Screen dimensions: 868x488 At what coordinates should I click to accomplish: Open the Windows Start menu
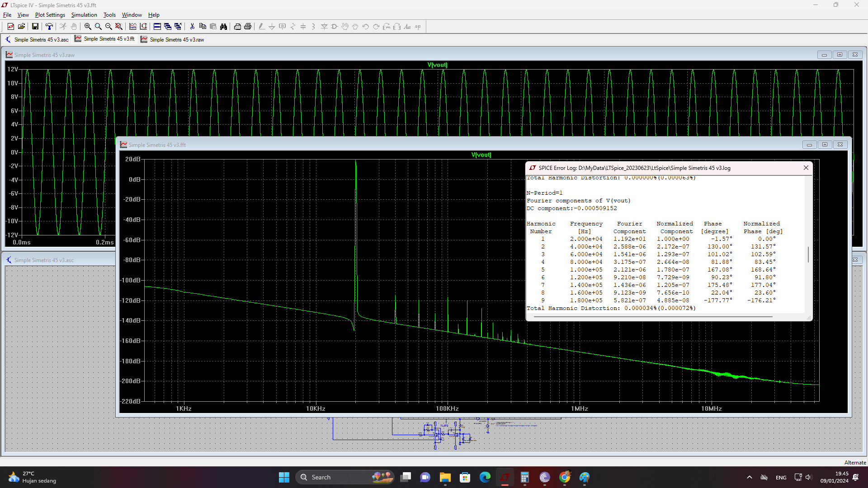[284, 477]
